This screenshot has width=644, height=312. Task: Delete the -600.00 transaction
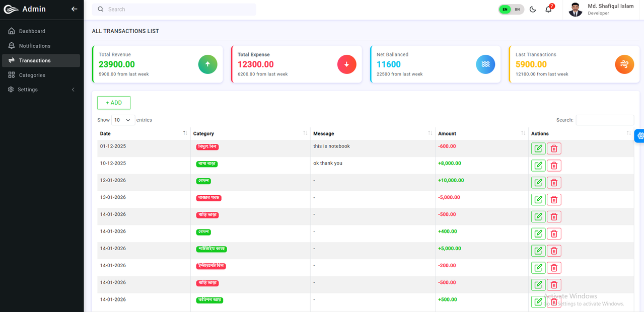554,148
